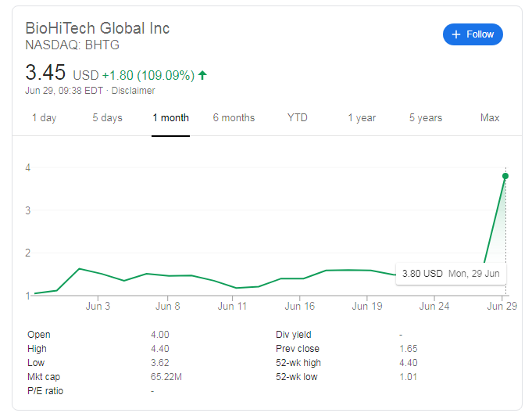Click the green up arrow icon
Image resolution: width=532 pixels, height=420 pixels.
tap(202, 75)
